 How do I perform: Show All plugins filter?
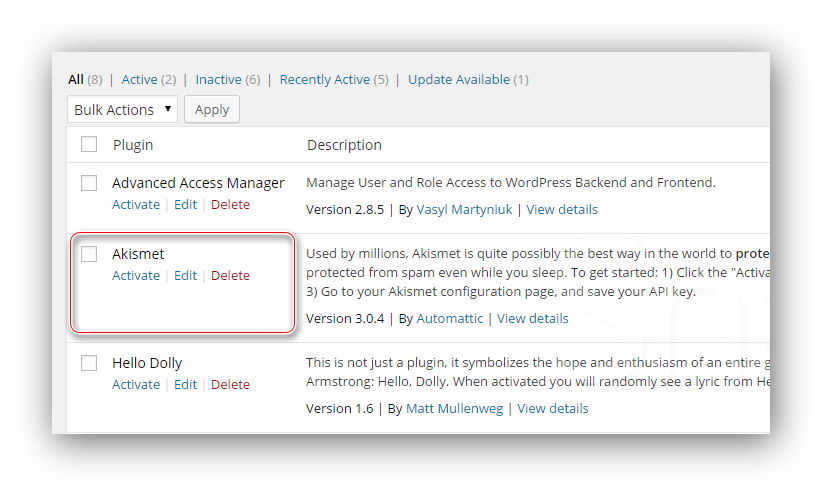[x=75, y=79]
